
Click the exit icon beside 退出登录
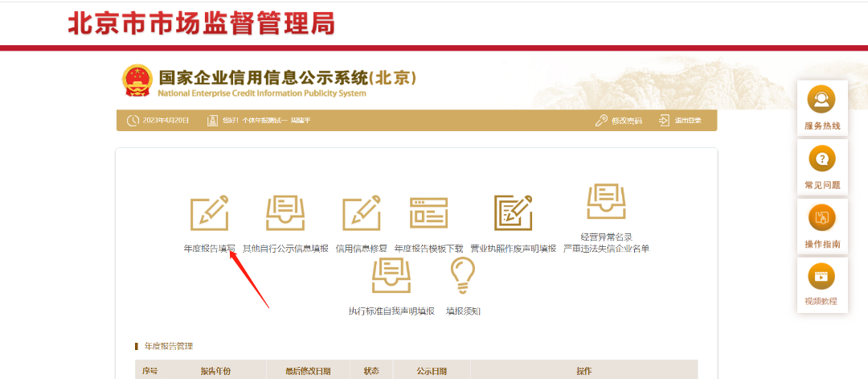(x=665, y=120)
